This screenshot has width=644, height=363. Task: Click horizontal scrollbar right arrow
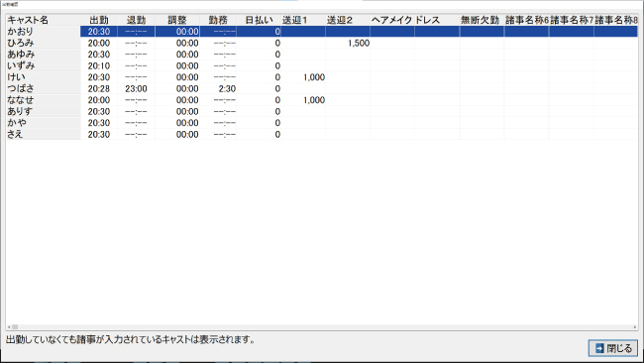coord(635,327)
